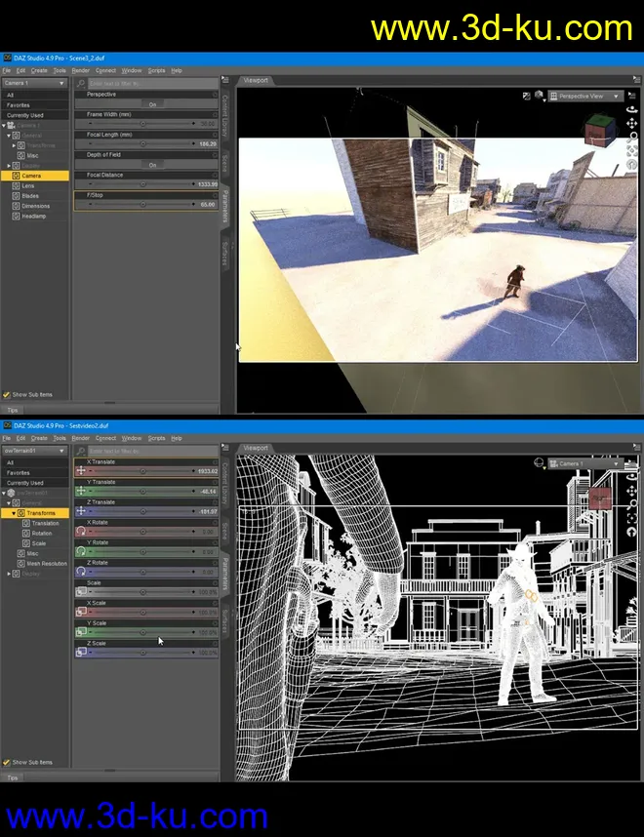The width and height of the screenshot is (644, 837).
Task: Toggle the Perspective On switch
Action: tap(152, 104)
